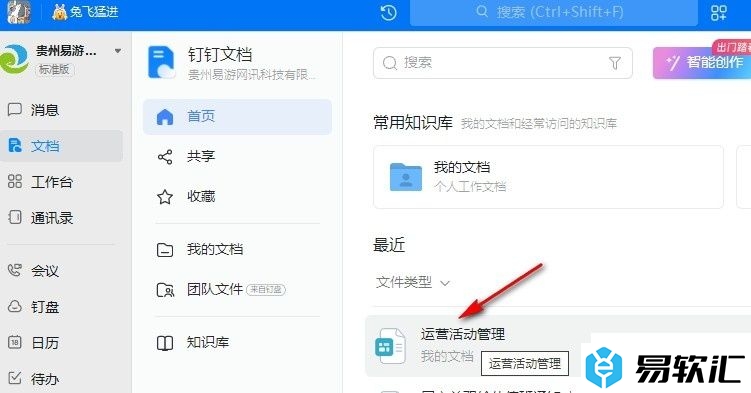Click the 知识库 book icon
The image size is (751, 393).
click(165, 343)
